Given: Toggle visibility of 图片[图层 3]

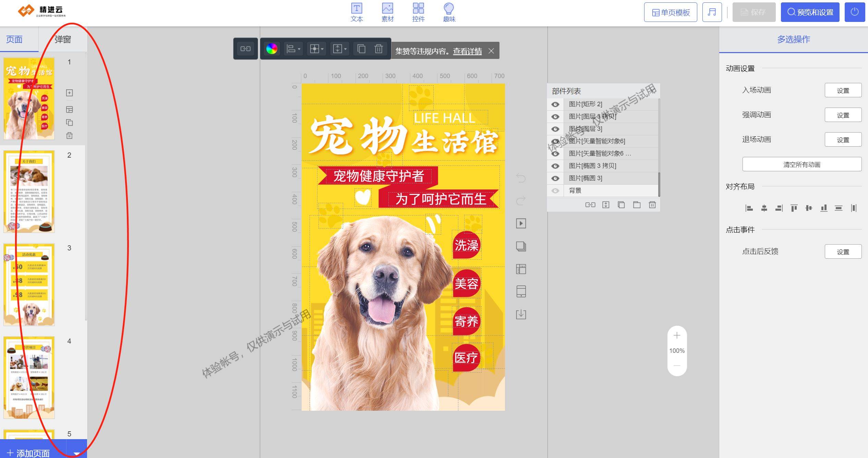Looking at the screenshot, I should pyautogui.click(x=555, y=129).
